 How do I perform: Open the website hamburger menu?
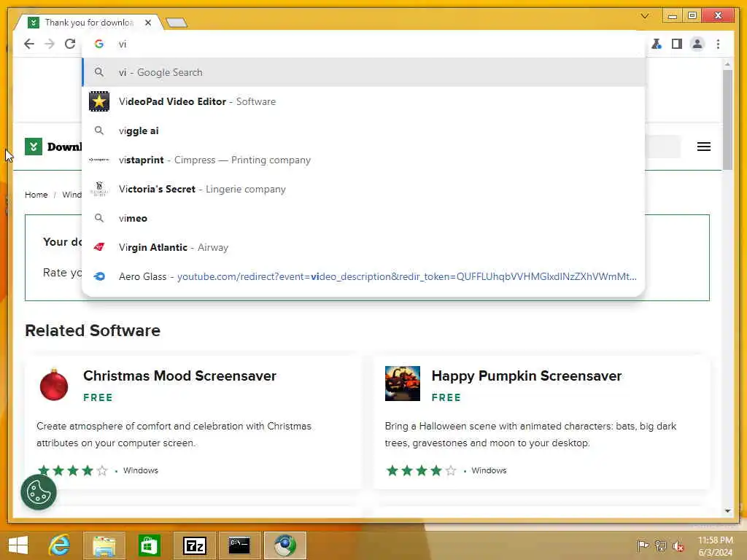pos(704,147)
